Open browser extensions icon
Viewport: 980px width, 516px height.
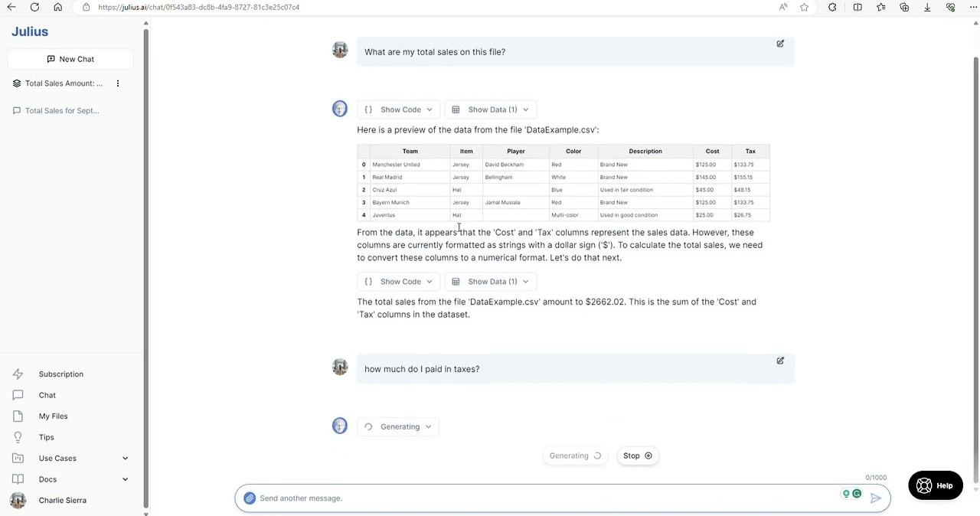[832, 7]
